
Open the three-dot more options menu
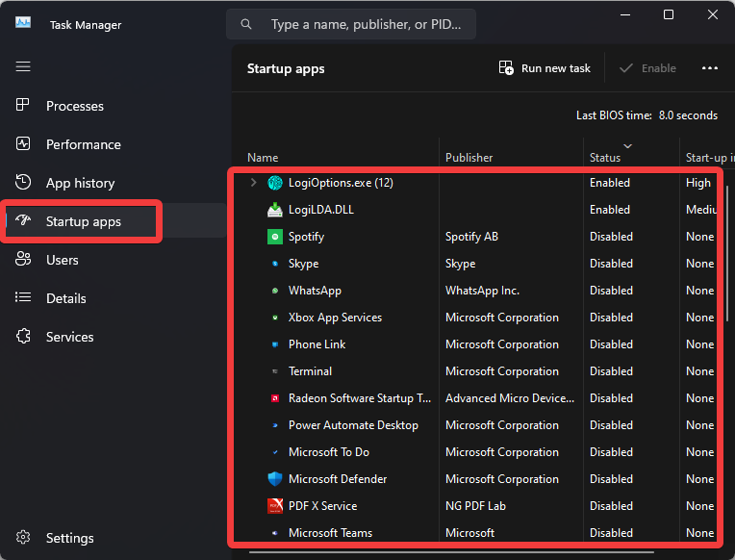coord(710,68)
